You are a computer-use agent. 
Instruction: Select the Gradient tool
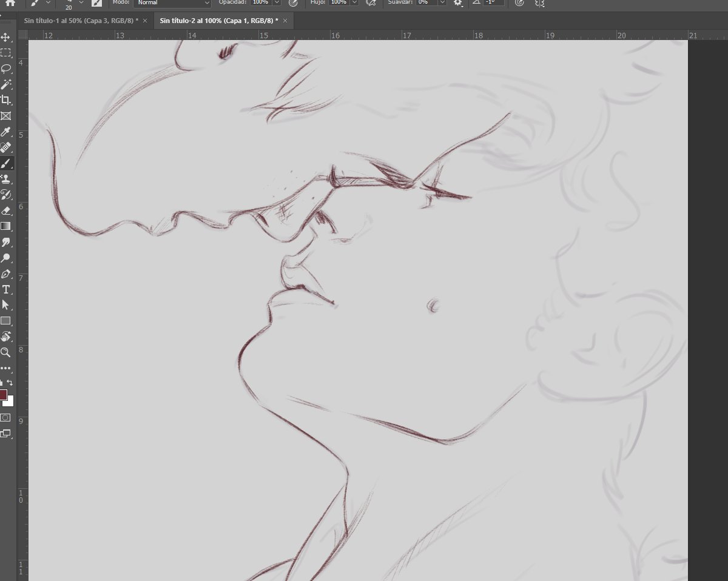click(x=6, y=226)
